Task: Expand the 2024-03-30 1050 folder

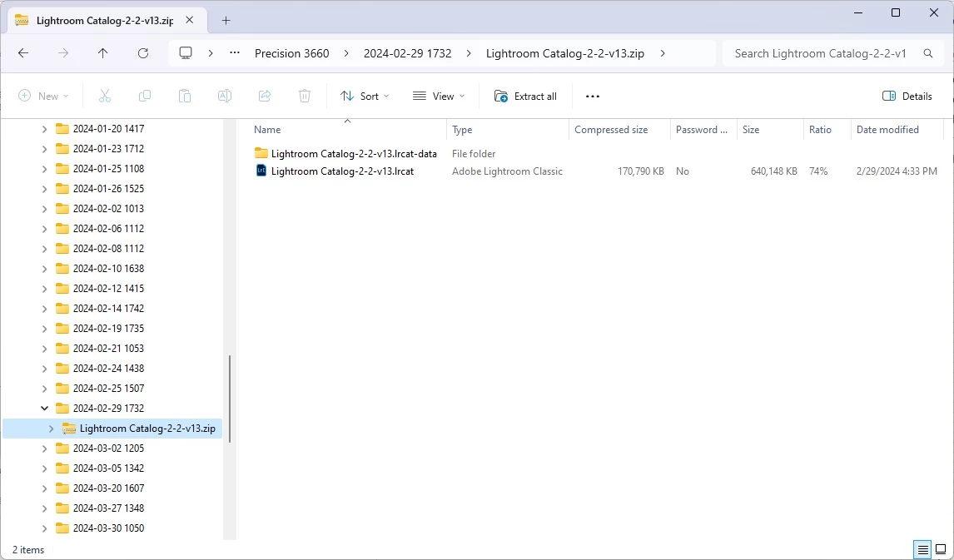Action: coord(44,528)
